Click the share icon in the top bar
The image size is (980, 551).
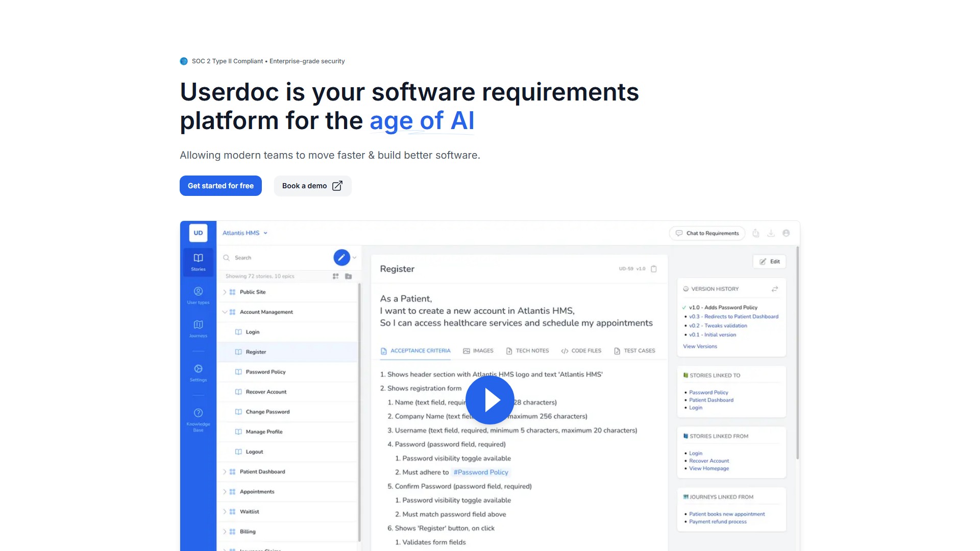click(755, 233)
